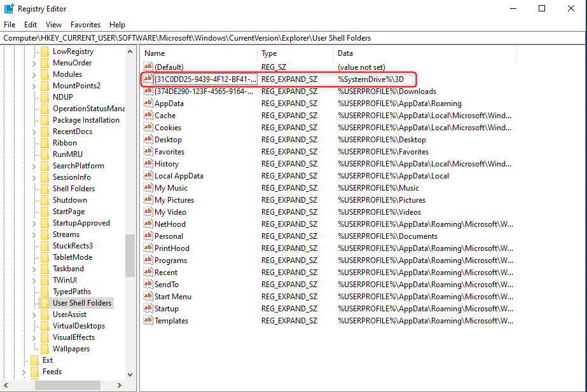Screen dimensions: 587x392
Task: Open the File menu
Action: [x=10, y=25]
